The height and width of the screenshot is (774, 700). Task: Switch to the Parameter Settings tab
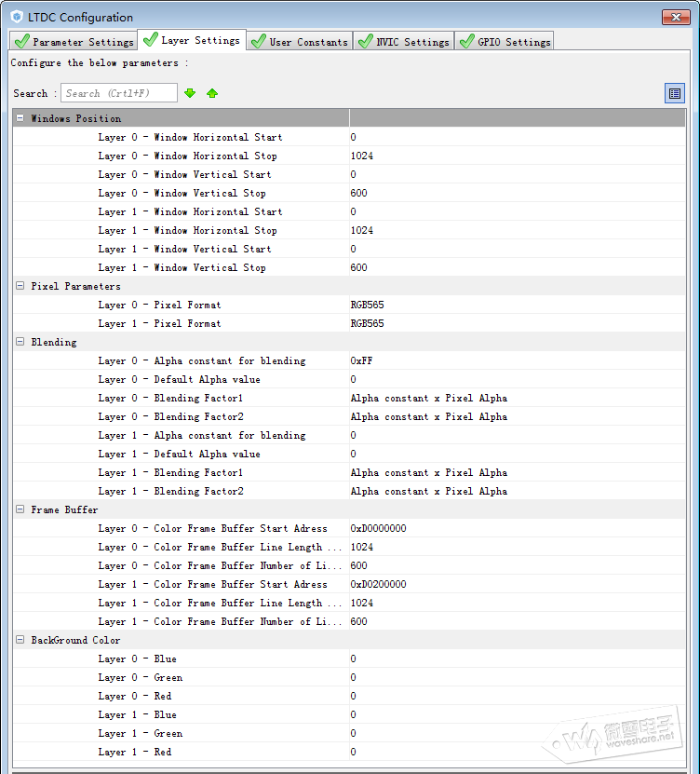(74, 42)
